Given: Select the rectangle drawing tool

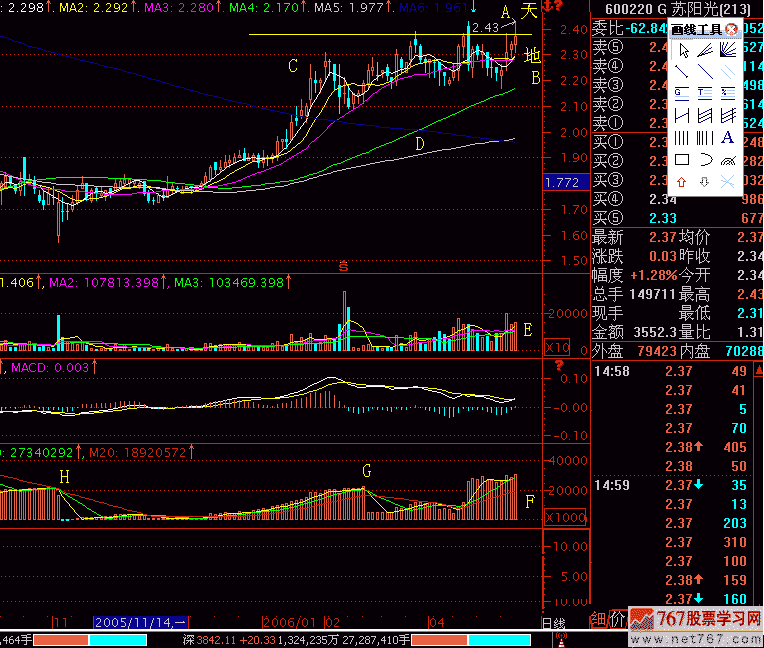Looking at the screenshot, I should point(682,160).
